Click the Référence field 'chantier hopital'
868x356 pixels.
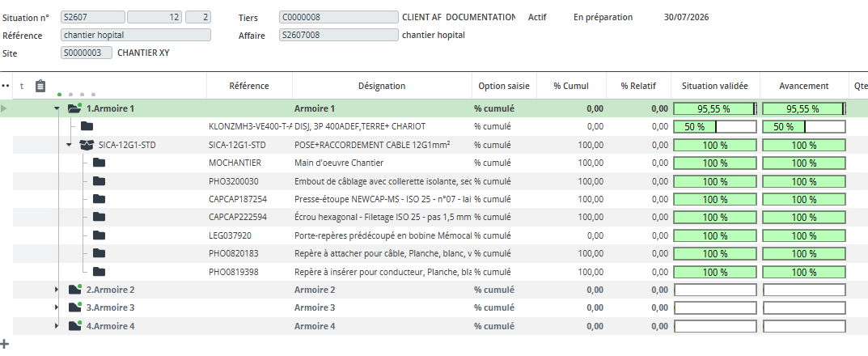(136, 35)
